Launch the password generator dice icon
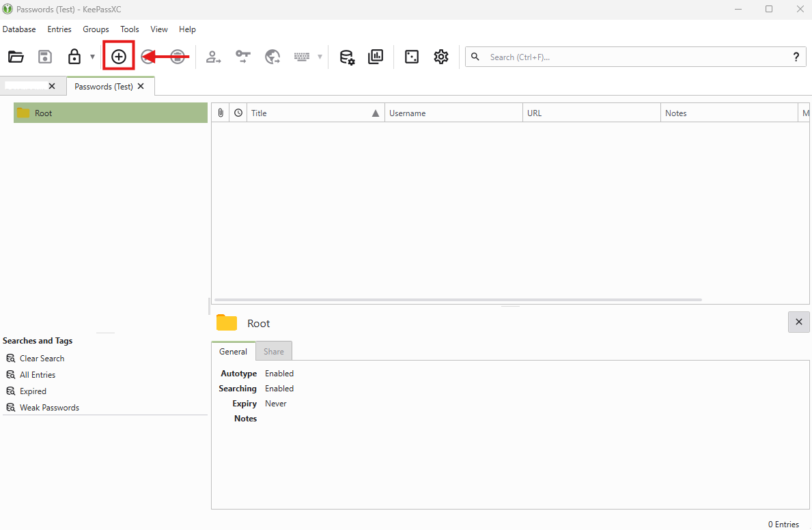Viewport: 812px width, 530px height. [x=412, y=57]
